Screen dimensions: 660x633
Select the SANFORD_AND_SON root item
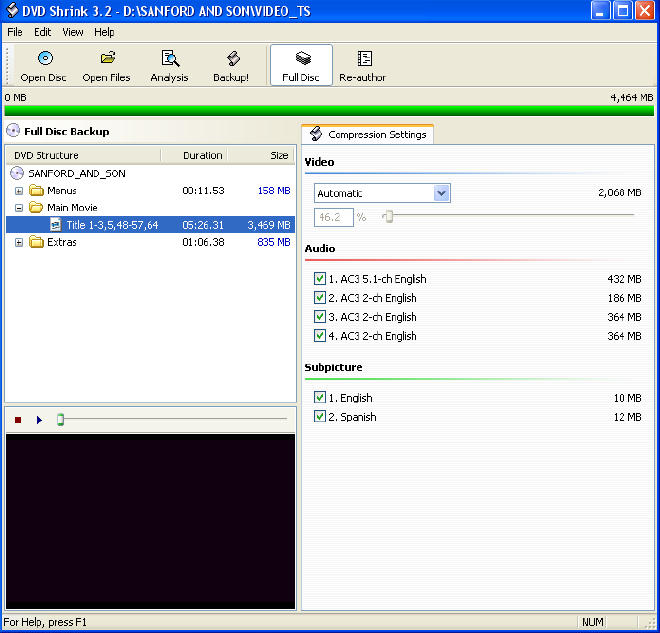77,173
